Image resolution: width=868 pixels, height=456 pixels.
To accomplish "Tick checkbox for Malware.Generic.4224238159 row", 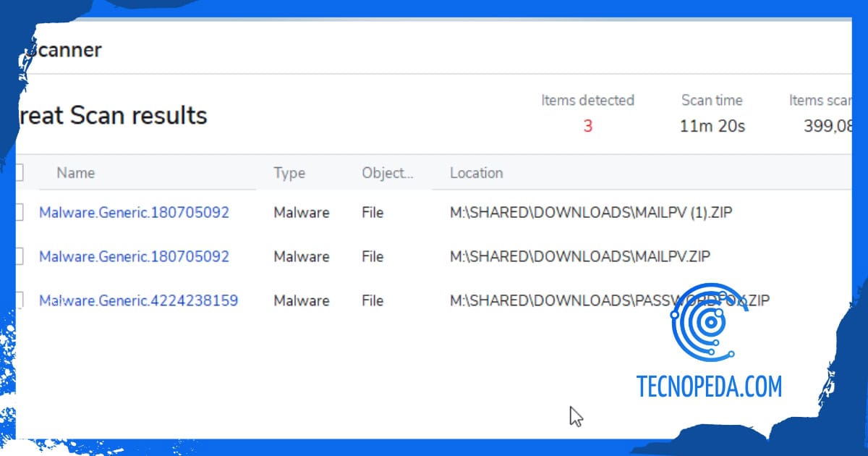I will (19, 300).
